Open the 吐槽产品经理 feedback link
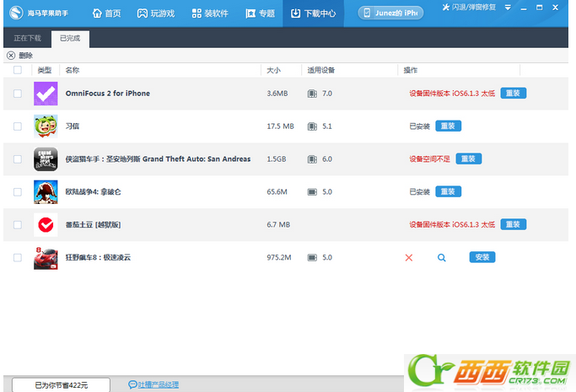 tap(153, 384)
